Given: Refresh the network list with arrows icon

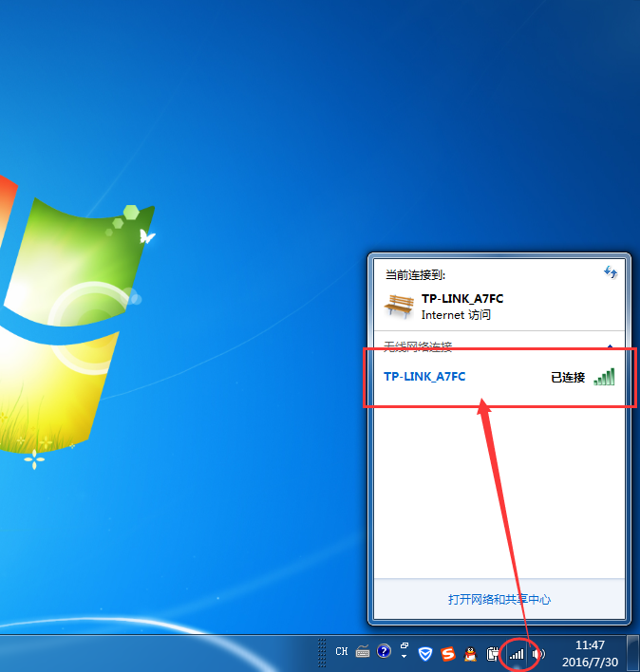Looking at the screenshot, I should point(611,271).
